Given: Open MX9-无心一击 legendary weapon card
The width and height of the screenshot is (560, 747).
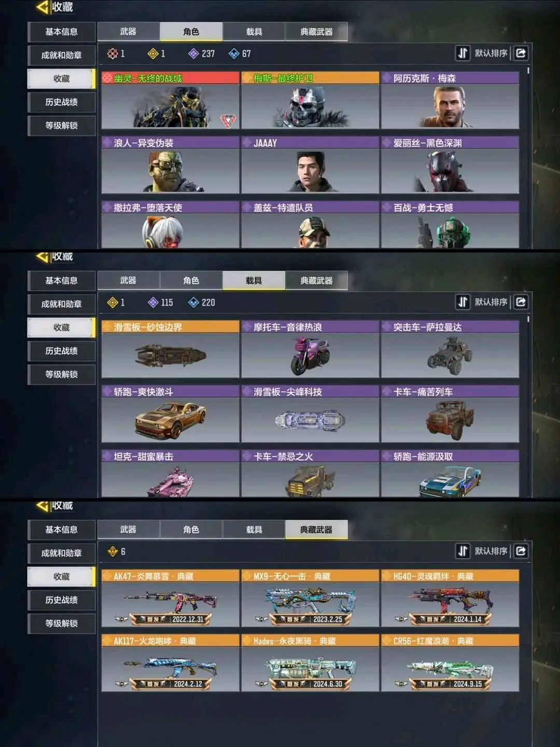Looking at the screenshot, I should pos(310,598).
